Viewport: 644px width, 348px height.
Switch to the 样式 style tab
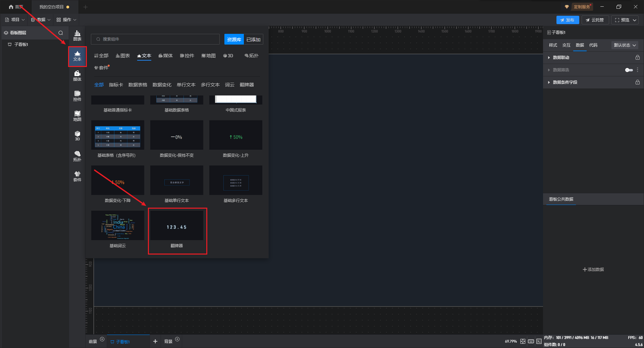pos(553,45)
